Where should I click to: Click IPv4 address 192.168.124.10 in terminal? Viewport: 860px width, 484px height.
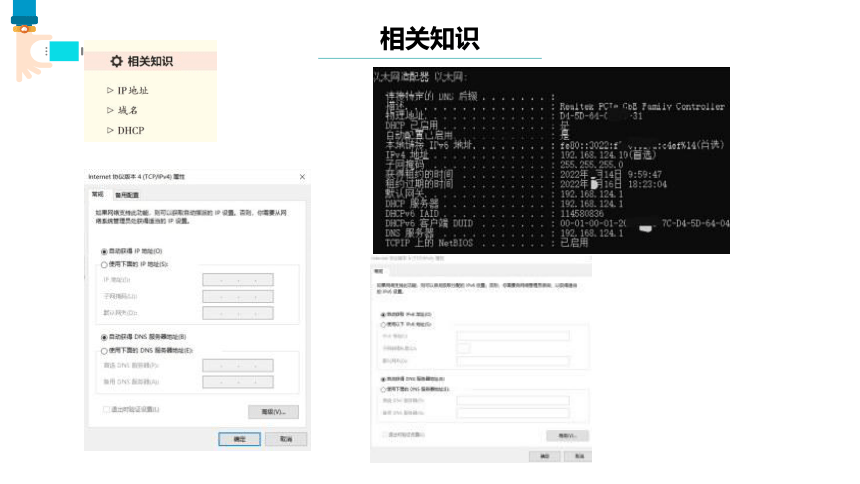click(594, 155)
